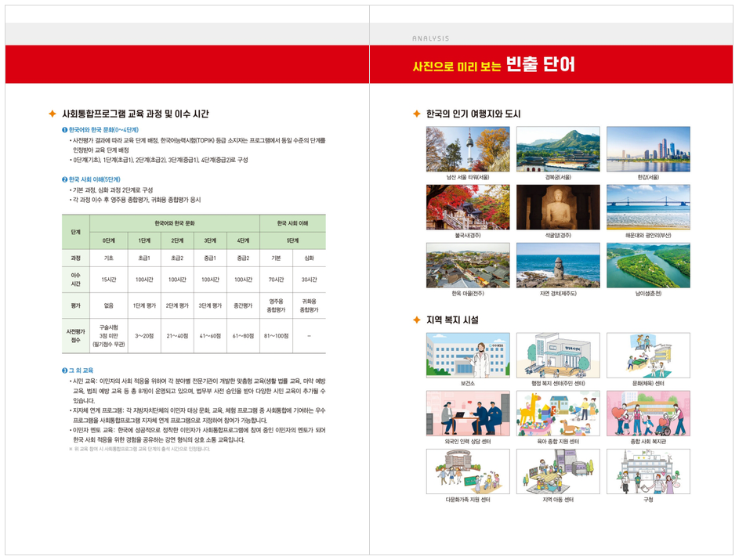Click the Bulguksa autumn temple photo
Image resolution: width=739 pixels, height=560 pixels.
click(x=468, y=208)
